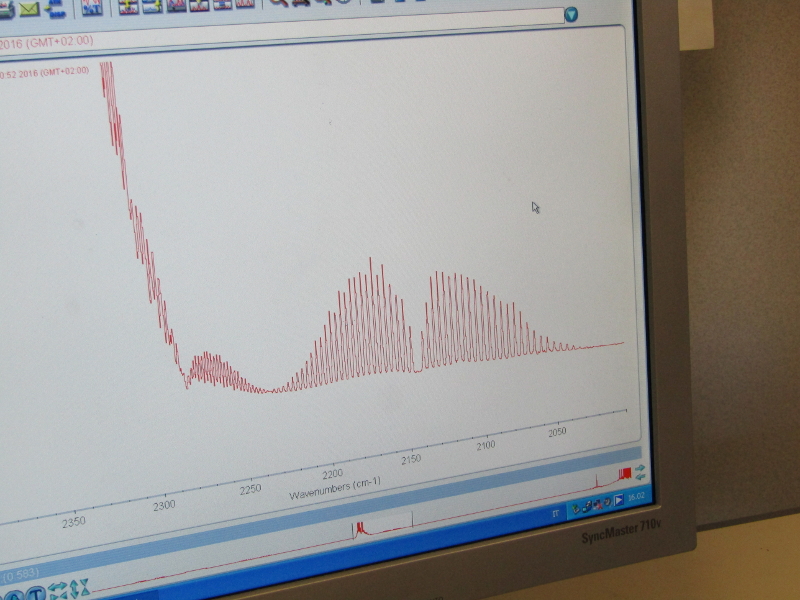
Task: Open the IT language indicator on taskbar
Action: pos(555,513)
